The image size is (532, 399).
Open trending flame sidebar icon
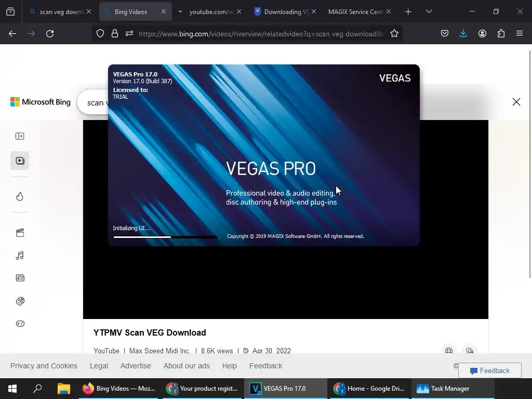point(20,196)
